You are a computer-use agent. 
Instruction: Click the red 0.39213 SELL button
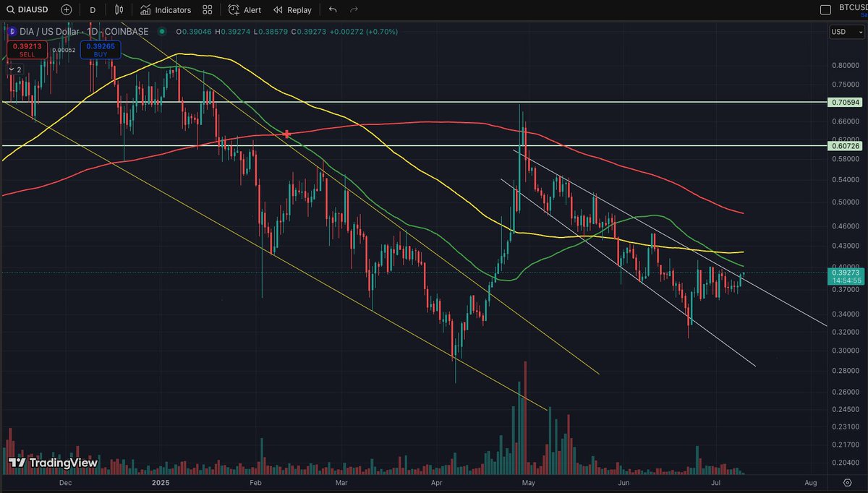(x=27, y=49)
